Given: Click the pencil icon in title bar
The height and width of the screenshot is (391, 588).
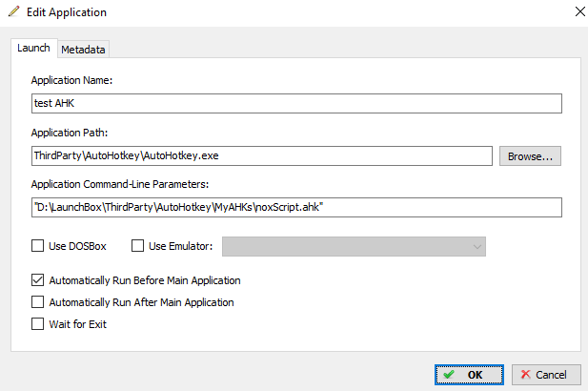Looking at the screenshot, I should tap(14, 11).
